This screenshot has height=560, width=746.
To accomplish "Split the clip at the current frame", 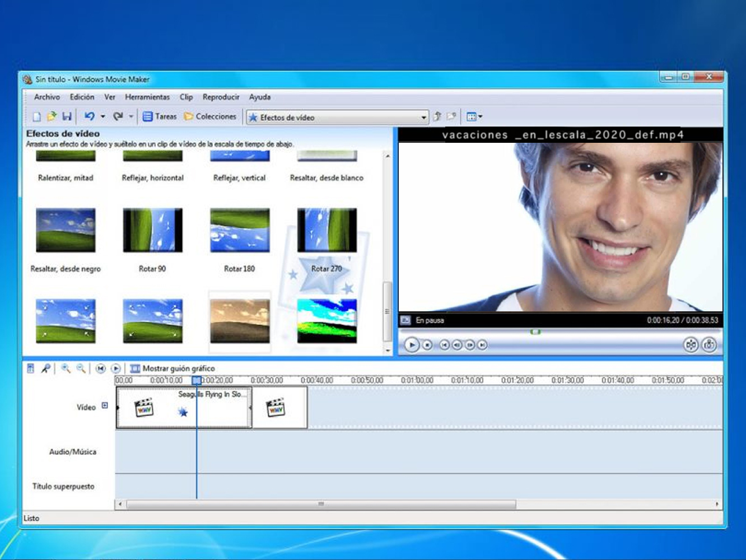I will point(691,345).
